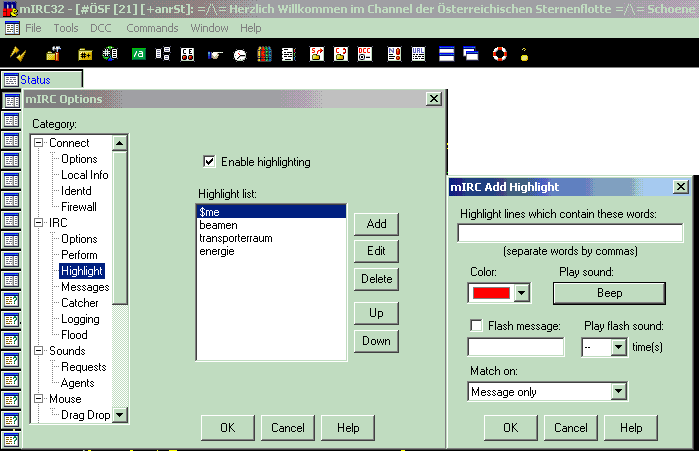This screenshot has height=451, width=699.
Task: Click the Timer clock toolbar icon
Action: (x=240, y=55)
